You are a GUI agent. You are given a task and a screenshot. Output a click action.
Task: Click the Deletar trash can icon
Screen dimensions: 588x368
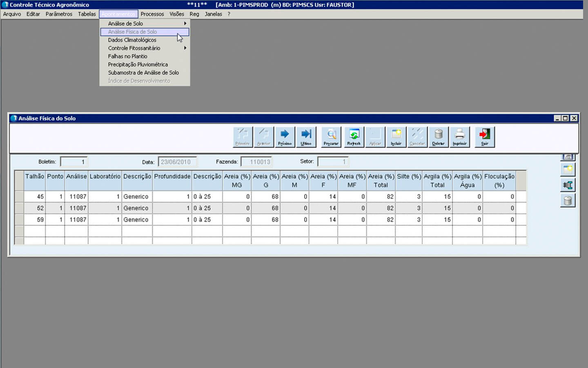(x=439, y=137)
